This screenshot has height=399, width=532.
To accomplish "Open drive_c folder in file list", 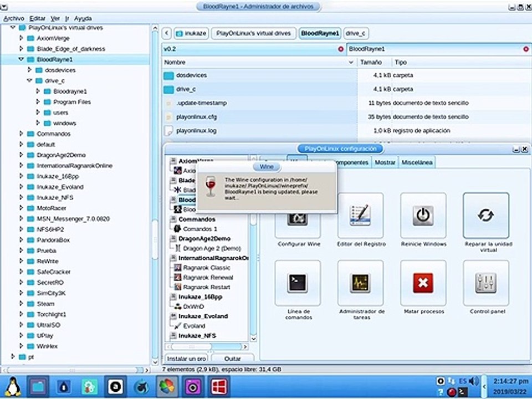I will tap(186, 89).
